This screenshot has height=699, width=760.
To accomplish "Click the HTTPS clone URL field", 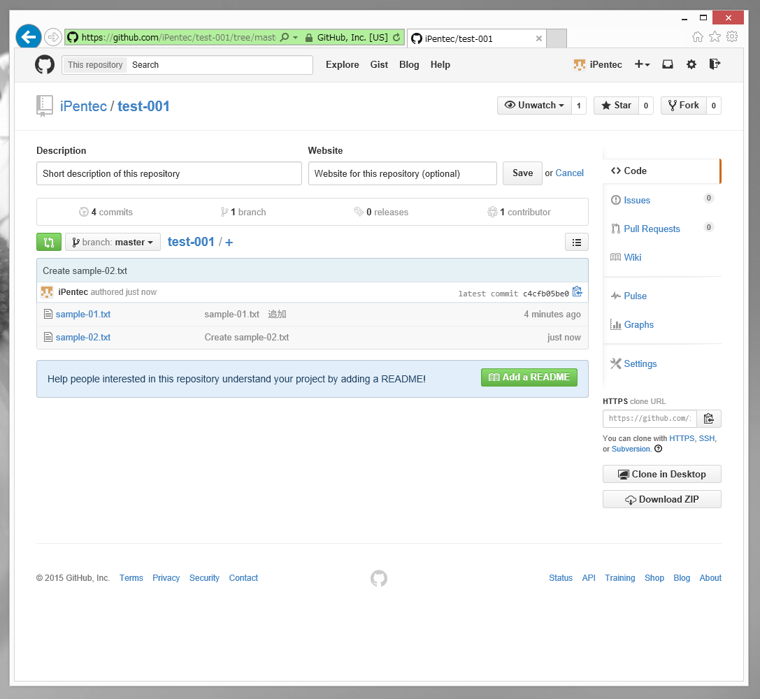I will coord(649,418).
